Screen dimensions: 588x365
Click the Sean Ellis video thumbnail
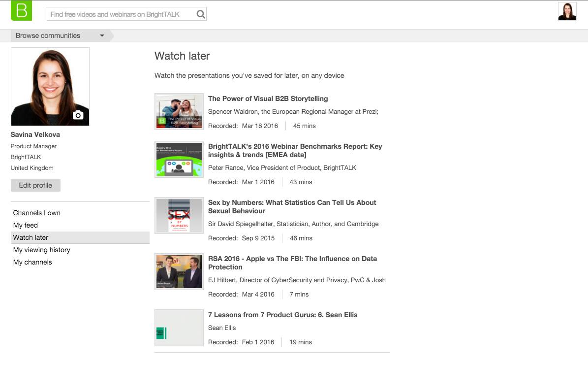(x=179, y=328)
